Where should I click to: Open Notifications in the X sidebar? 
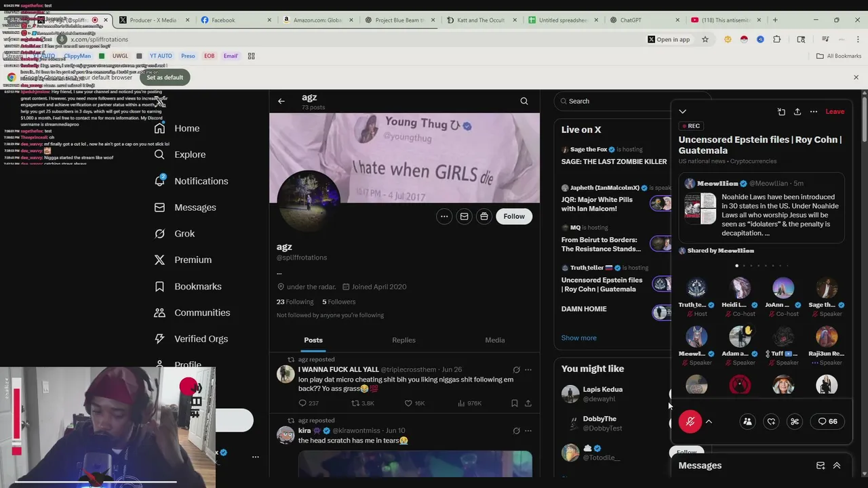click(x=191, y=181)
